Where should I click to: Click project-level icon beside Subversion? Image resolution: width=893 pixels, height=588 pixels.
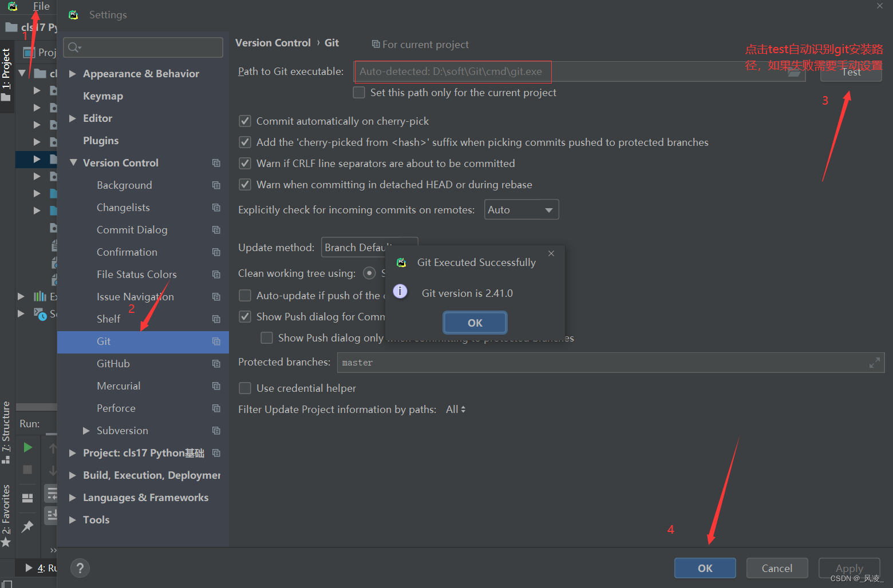point(216,431)
